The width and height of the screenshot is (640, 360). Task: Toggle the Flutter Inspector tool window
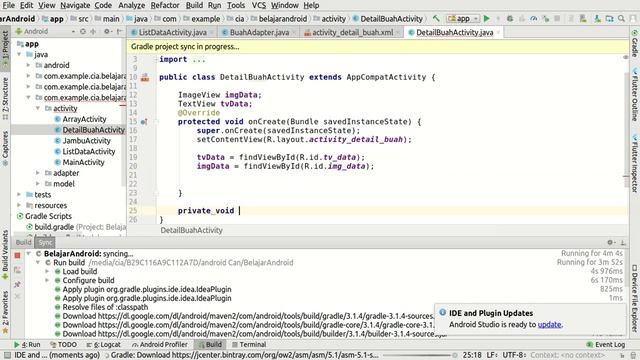click(635, 163)
